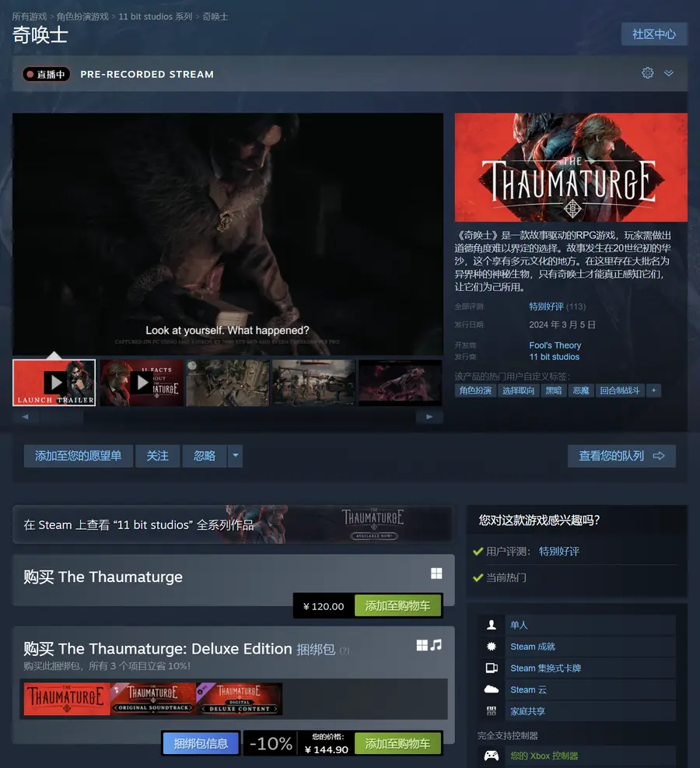The height and width of the screenshot is (768, 700).
Task: Open developer Fool's Theory link
Action: click(555, 345)
